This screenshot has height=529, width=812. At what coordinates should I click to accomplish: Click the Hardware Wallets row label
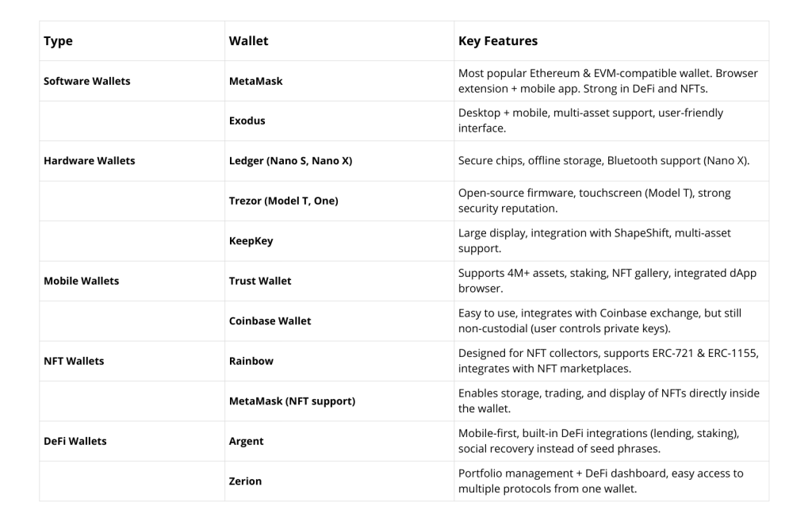(90, 161)
